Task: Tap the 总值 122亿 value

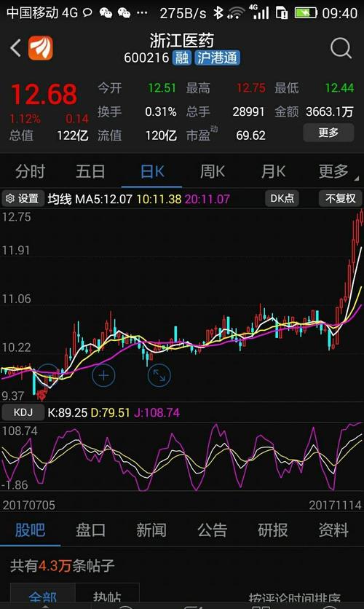Action: [72, 135]
